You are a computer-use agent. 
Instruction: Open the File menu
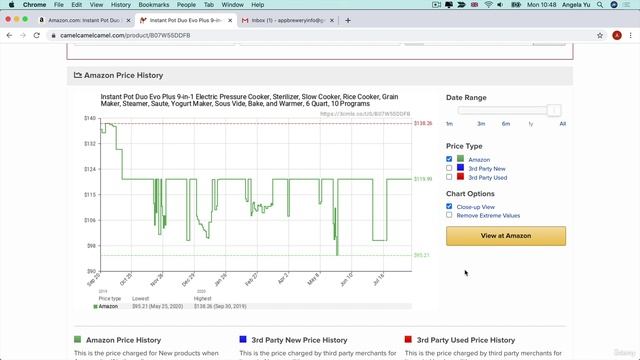coord(59,5)
